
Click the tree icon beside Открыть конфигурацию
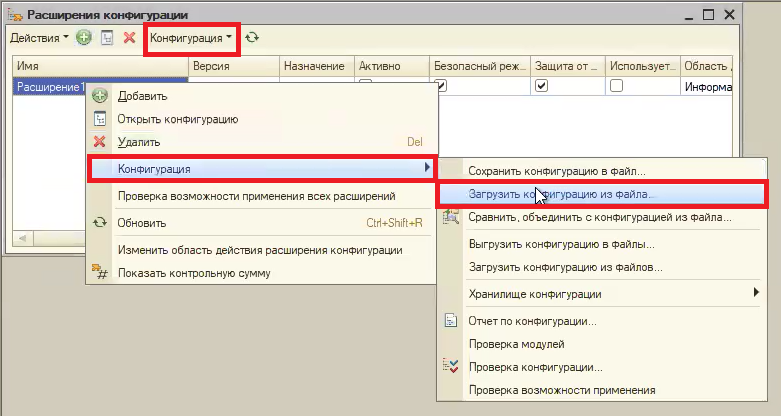pos(100,119)
